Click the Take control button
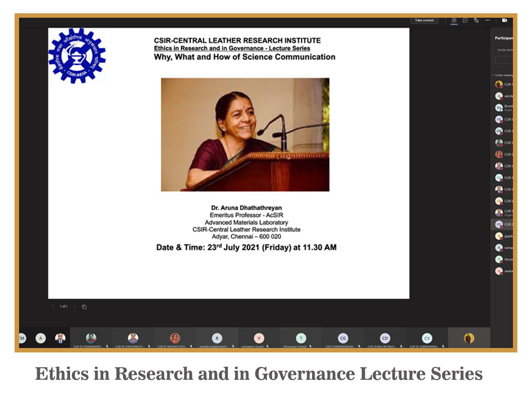 (x=424, y=20)
